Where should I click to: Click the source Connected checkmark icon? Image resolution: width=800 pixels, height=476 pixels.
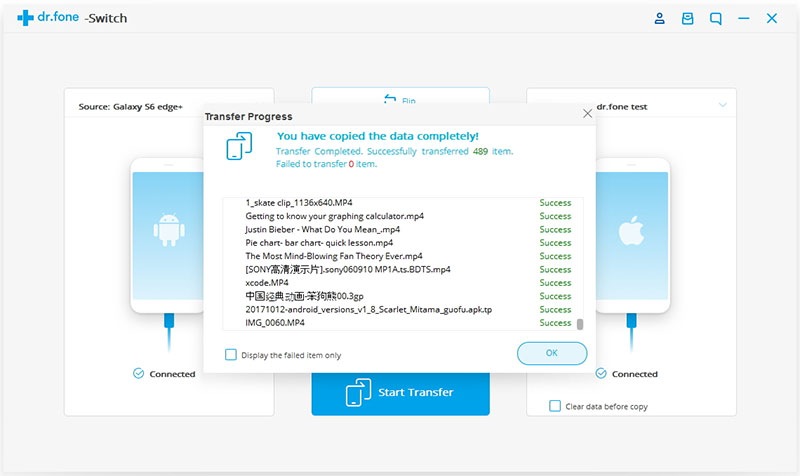(138, 373)
